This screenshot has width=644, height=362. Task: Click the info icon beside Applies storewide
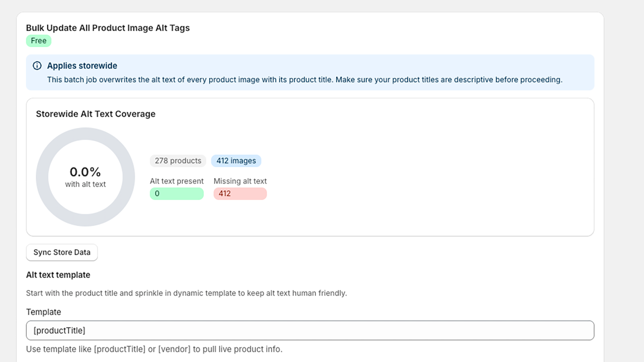pyautogui.click(x=37, y=66)
